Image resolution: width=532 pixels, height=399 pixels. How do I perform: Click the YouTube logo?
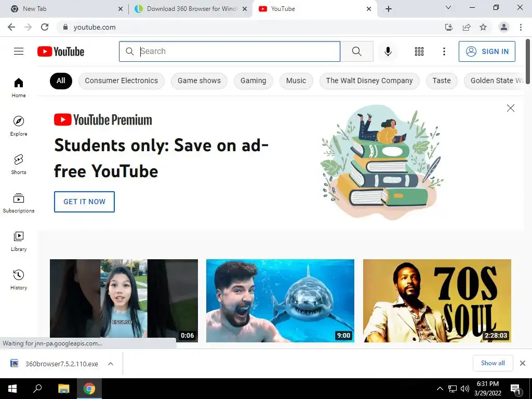(x=61, y=51)
